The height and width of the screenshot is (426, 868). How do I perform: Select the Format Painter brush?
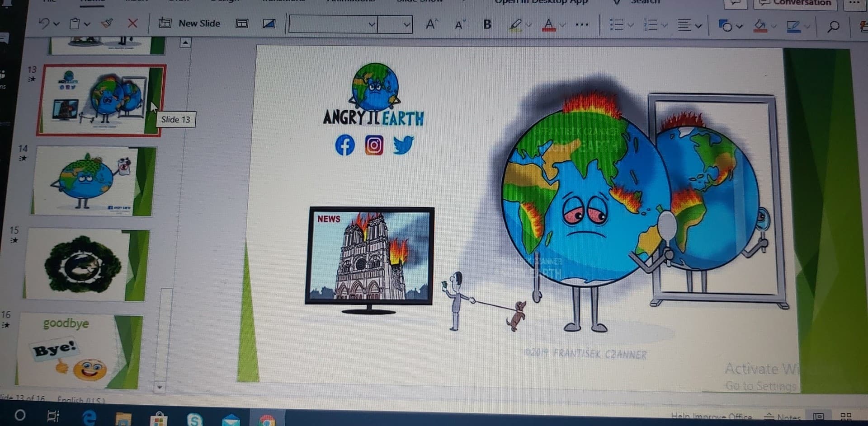pos(107,23)
